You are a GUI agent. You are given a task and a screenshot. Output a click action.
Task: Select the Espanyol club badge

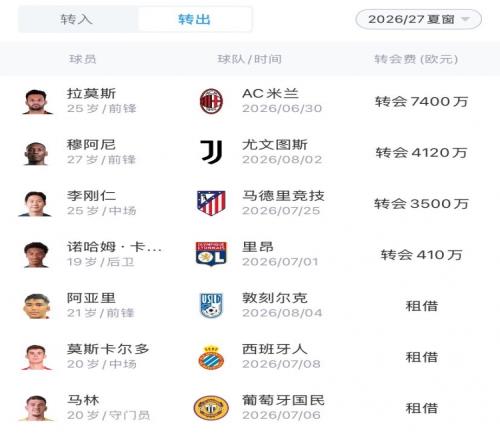[x=211, y=357]
